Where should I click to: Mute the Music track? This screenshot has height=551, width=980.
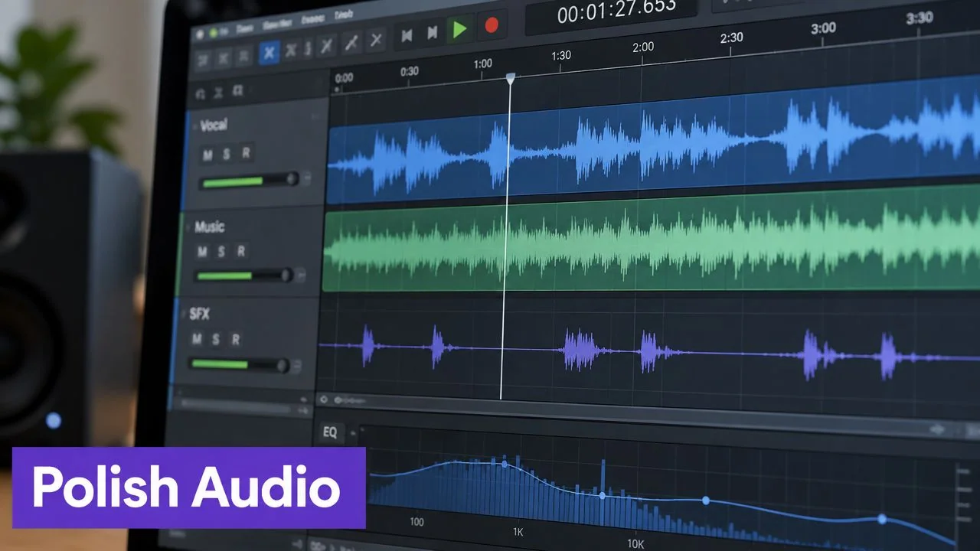coord(202,252)
